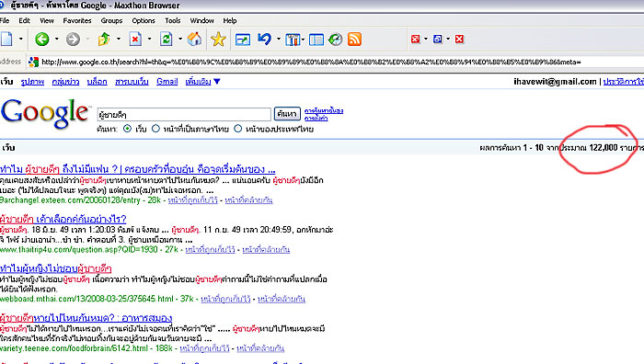Open the View menu
This screenshot has width=644, height=364.
(x=46, y=20)
